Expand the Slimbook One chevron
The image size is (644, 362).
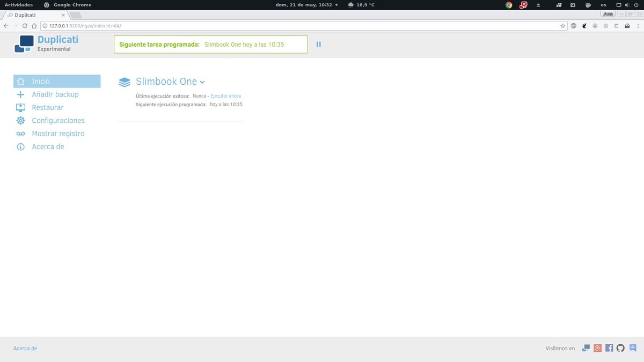click(202, 83)
